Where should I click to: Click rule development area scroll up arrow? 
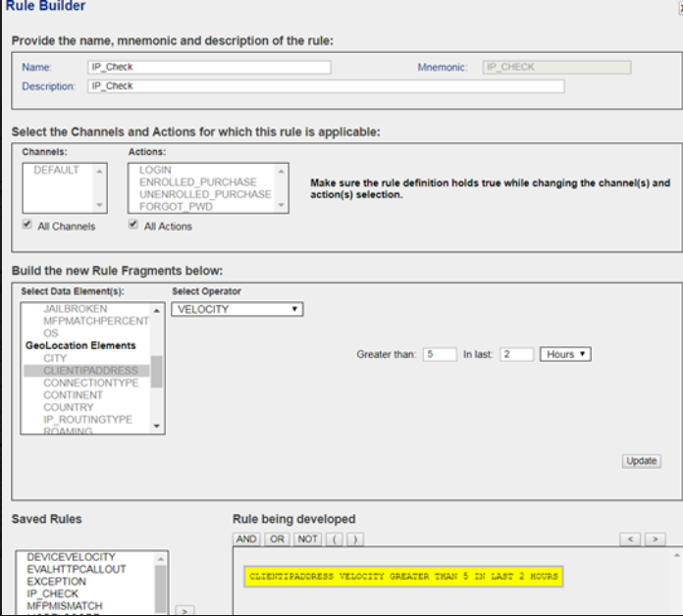(677, 555)
